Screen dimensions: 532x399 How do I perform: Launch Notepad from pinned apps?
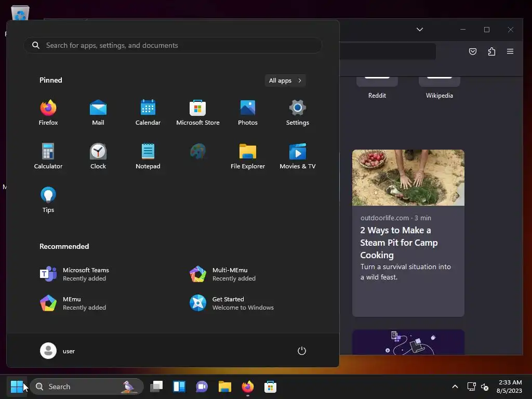pos(148,156)
